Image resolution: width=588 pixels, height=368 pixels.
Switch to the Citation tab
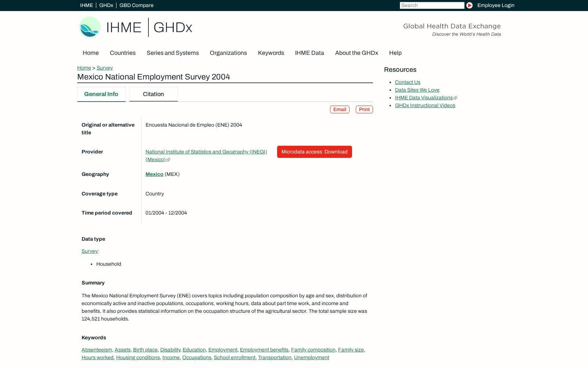[x=154, y=94]
